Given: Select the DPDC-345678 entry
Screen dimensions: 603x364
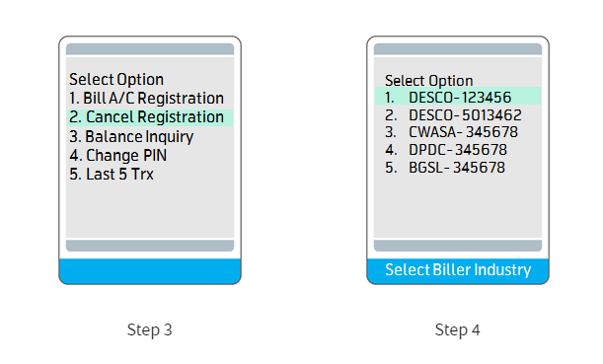Looking at the screenshot, I should pos(446,150).
